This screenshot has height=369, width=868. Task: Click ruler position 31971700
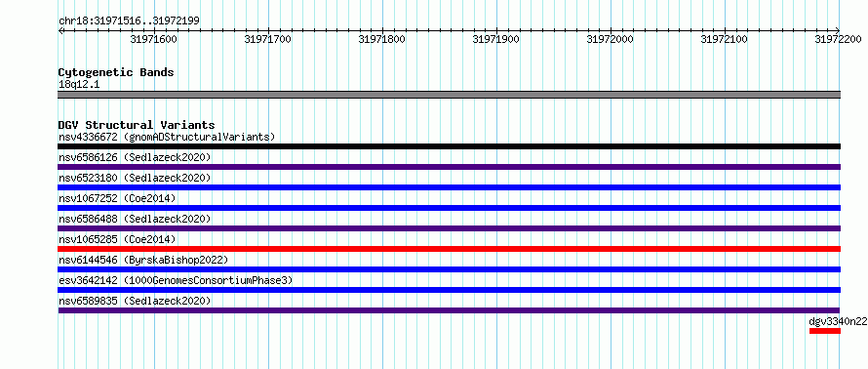click(x=267, y=39)
